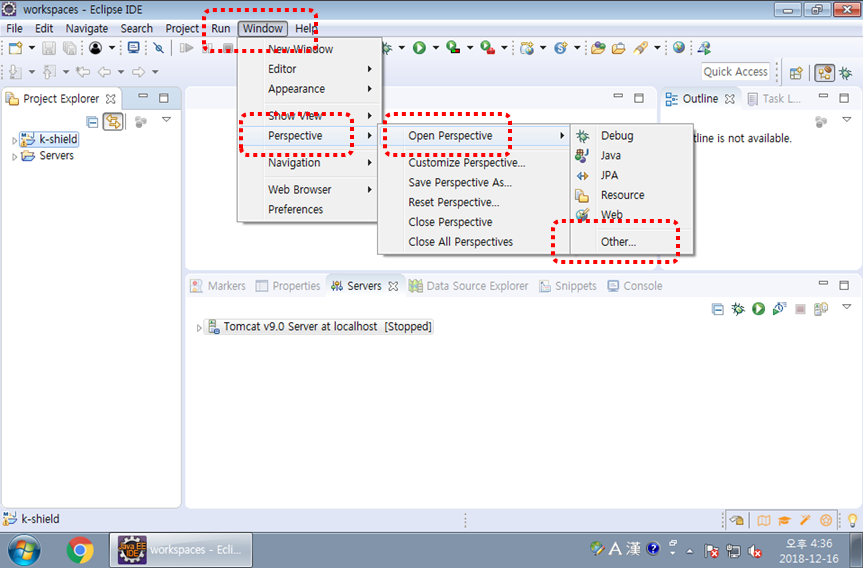Open Project Explorer View Menu triangle

pos(166,119)
